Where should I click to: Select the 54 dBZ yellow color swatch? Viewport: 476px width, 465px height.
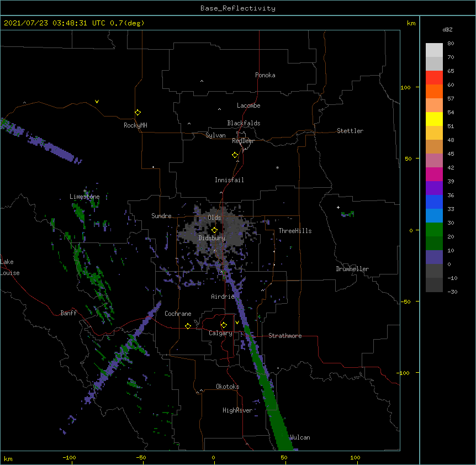tap(434, 119)
